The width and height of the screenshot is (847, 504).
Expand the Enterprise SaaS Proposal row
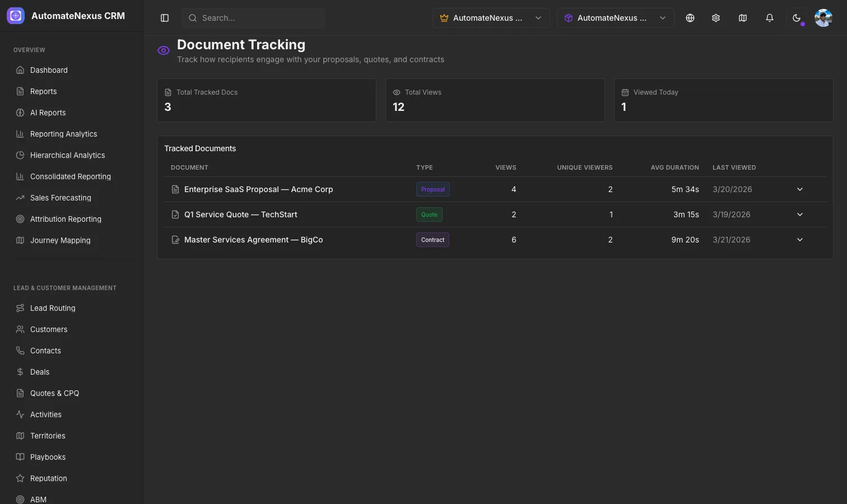pyautogui.click(x=800, y=189)
